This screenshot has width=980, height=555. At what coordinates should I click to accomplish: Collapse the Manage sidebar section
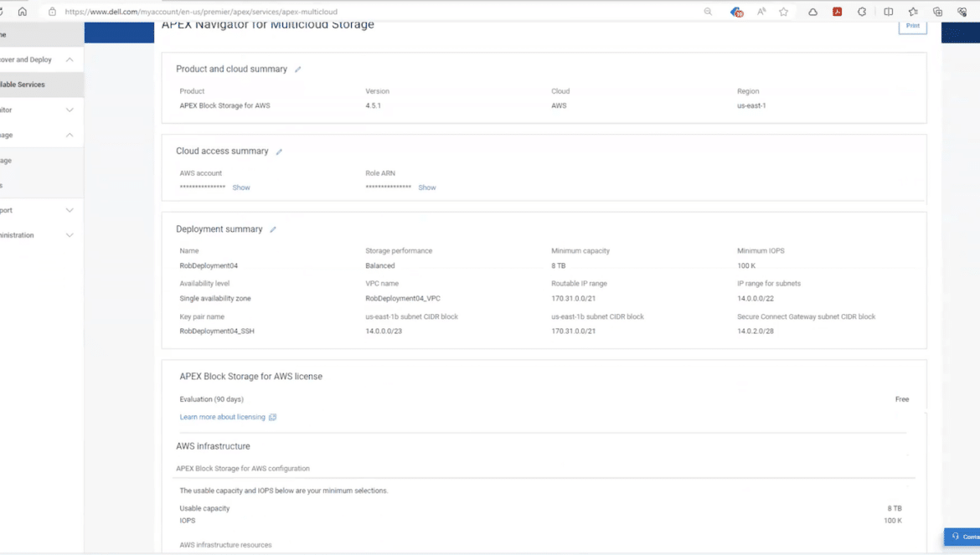[70, 135]
